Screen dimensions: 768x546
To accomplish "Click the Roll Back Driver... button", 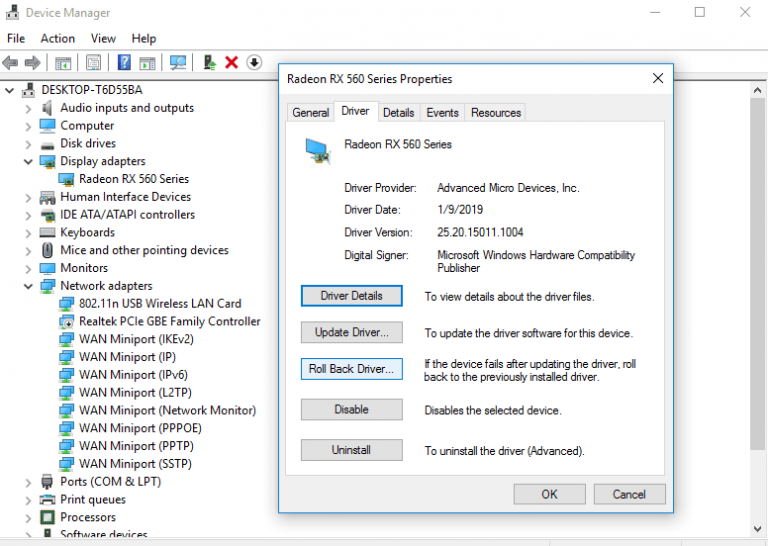I will pos(352,369).
